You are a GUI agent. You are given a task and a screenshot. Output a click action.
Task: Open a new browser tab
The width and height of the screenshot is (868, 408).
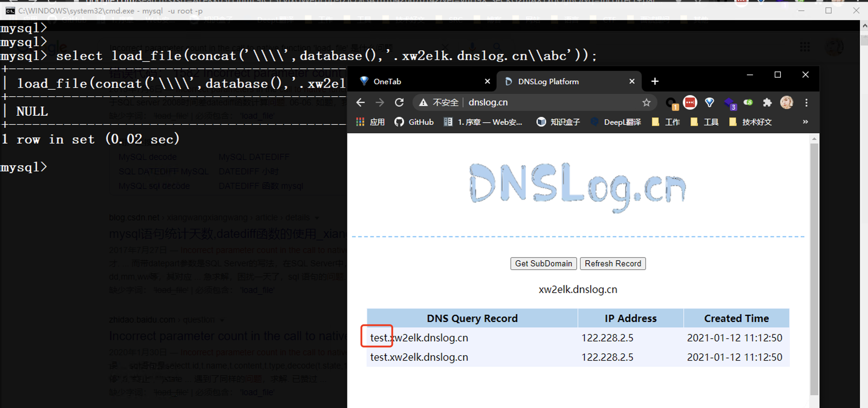[x=655, y=82]
